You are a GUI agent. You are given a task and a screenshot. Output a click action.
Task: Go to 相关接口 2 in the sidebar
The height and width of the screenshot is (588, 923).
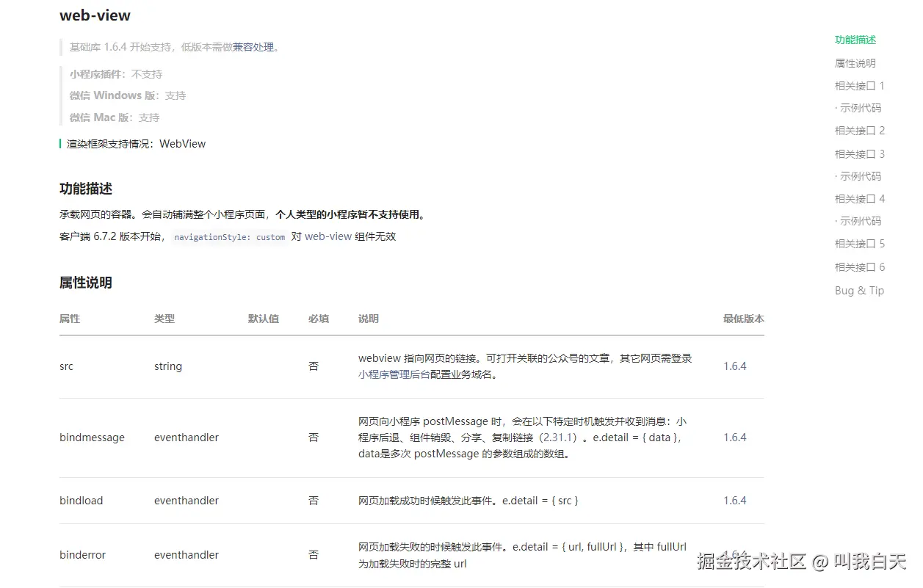point(860,131)
